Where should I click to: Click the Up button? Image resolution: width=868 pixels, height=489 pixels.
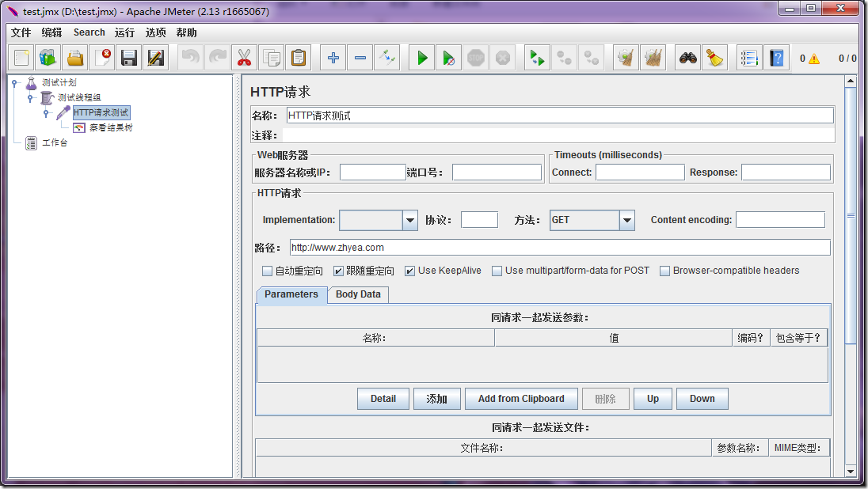[x=653, y=399]
